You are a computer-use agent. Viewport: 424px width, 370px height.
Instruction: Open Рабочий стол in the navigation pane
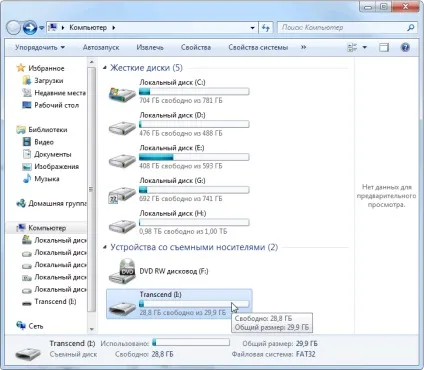tap(57, 105)
